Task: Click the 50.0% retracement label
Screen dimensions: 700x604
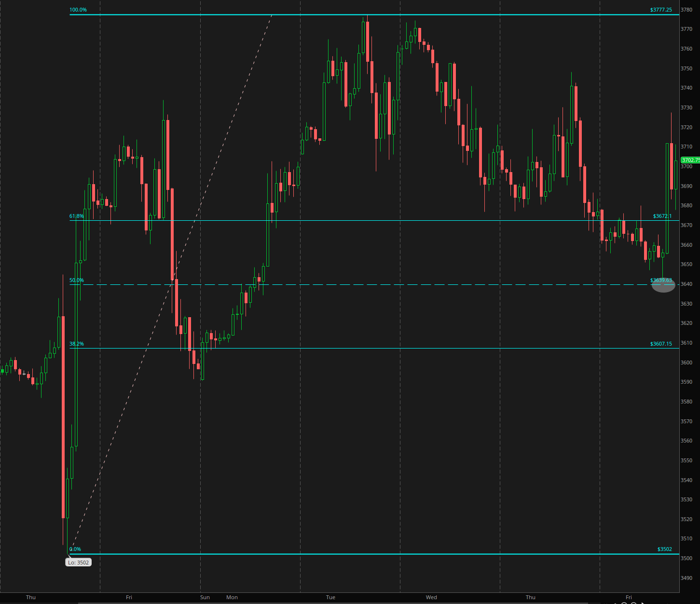Action: 77,280
